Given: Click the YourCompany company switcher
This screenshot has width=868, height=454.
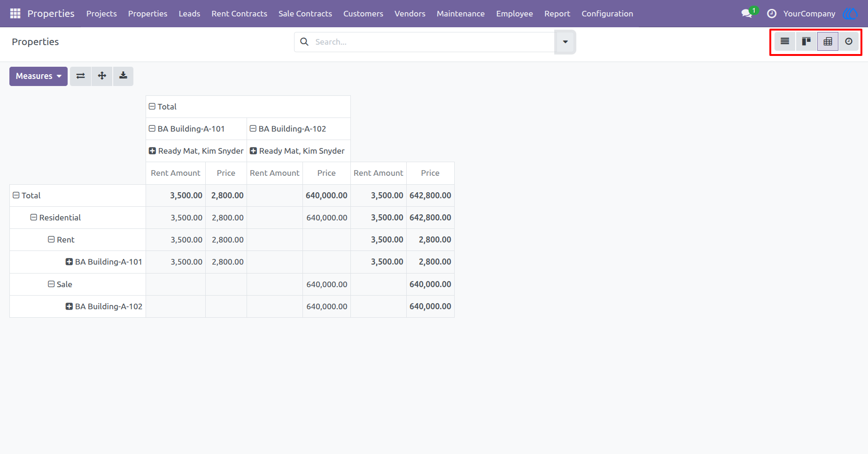Looking at the screenshot, I should pos(809,14).
